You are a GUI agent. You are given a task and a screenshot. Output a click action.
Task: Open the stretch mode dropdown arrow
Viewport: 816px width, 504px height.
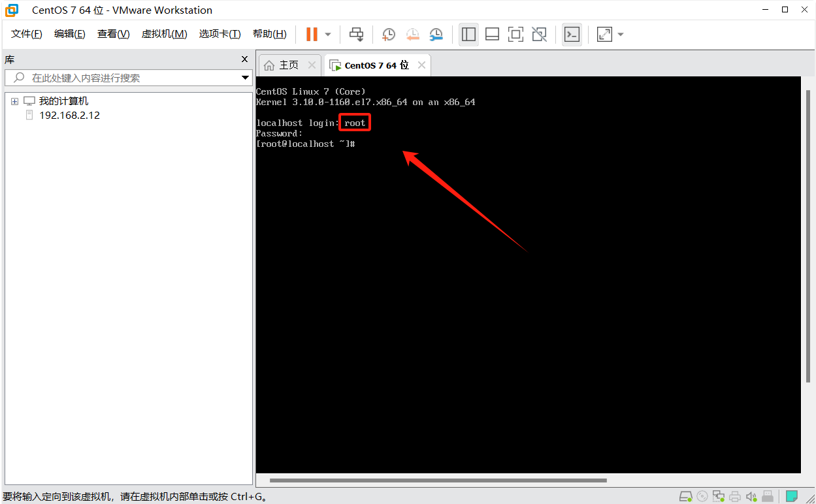tap(621, 35)
